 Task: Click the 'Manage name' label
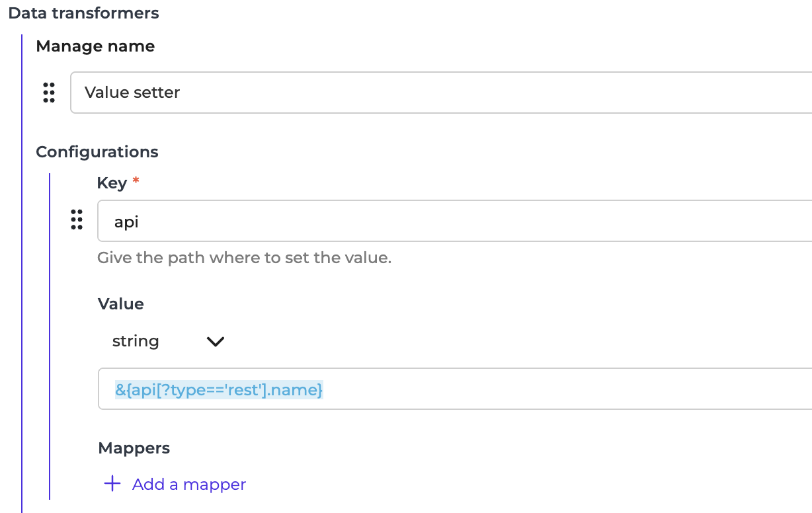(95, 46)
